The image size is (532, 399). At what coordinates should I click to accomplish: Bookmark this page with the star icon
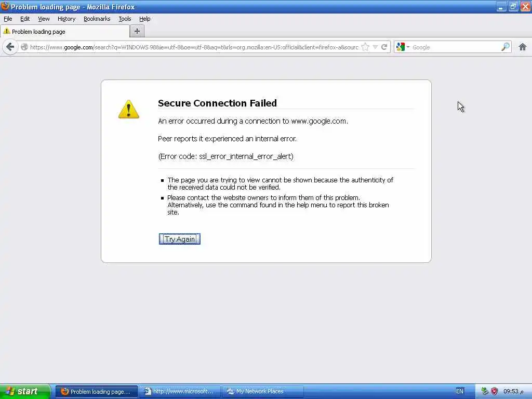(x=365, y=47)
